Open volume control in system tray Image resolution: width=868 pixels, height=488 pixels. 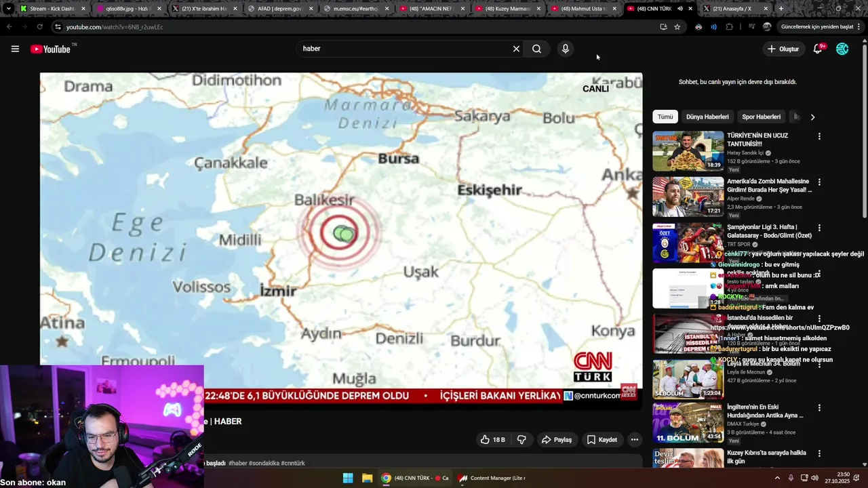coord(815,478)
